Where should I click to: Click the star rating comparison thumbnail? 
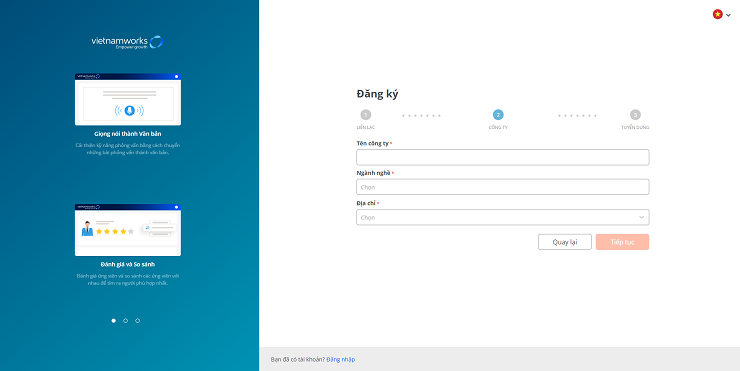tap(127, 230)
